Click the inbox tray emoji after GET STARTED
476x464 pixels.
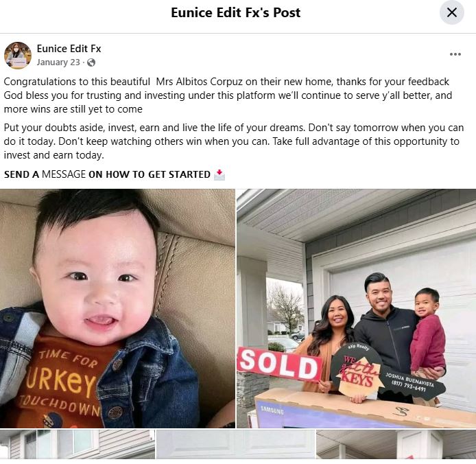point(219,175)
